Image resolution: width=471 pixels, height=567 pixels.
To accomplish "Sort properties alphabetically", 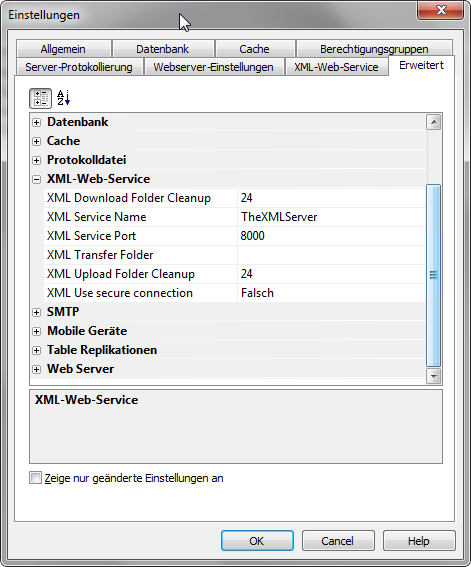I will pyautogui.click(x=63, y=98).
